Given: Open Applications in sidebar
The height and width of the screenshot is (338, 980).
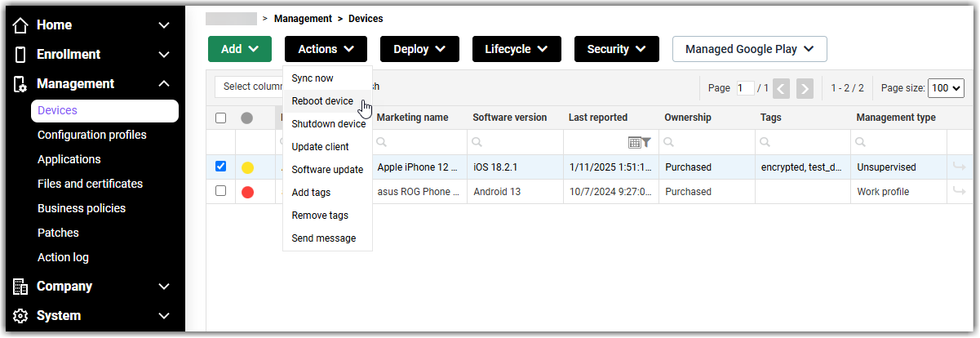Looking at the screenshot, I should point(69,159).
